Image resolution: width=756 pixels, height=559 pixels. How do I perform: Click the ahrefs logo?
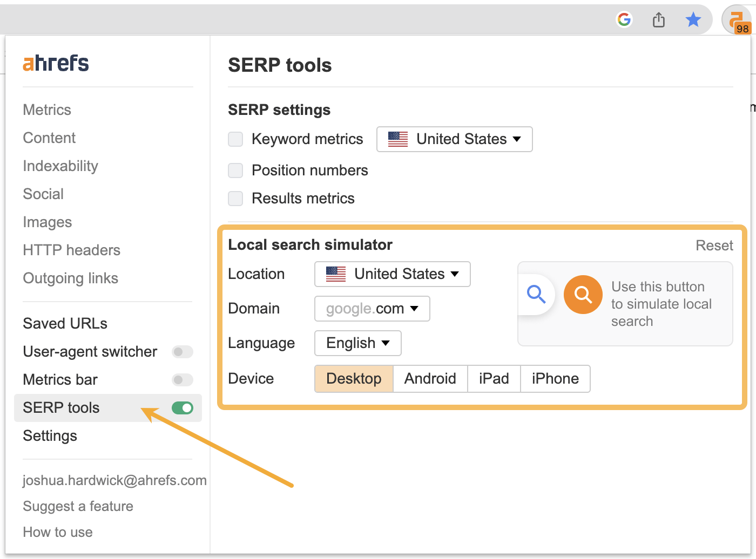click(55, 63)
